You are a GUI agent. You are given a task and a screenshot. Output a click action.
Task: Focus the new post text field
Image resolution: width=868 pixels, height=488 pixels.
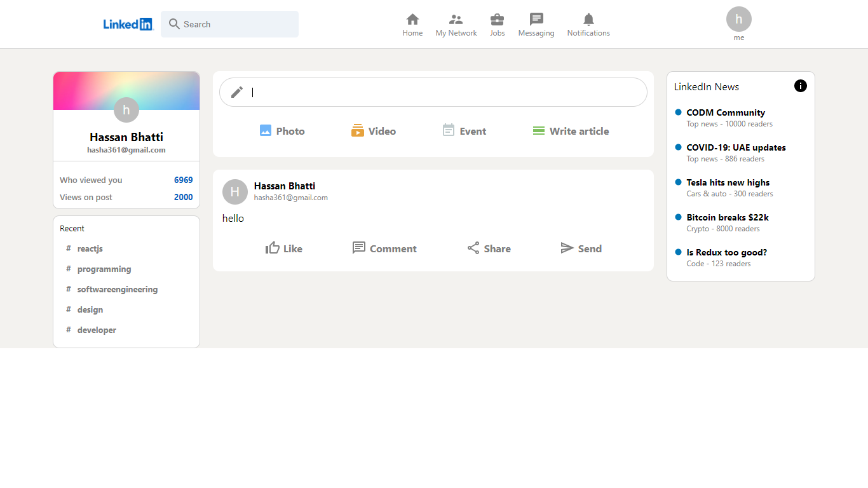[445, 92]
